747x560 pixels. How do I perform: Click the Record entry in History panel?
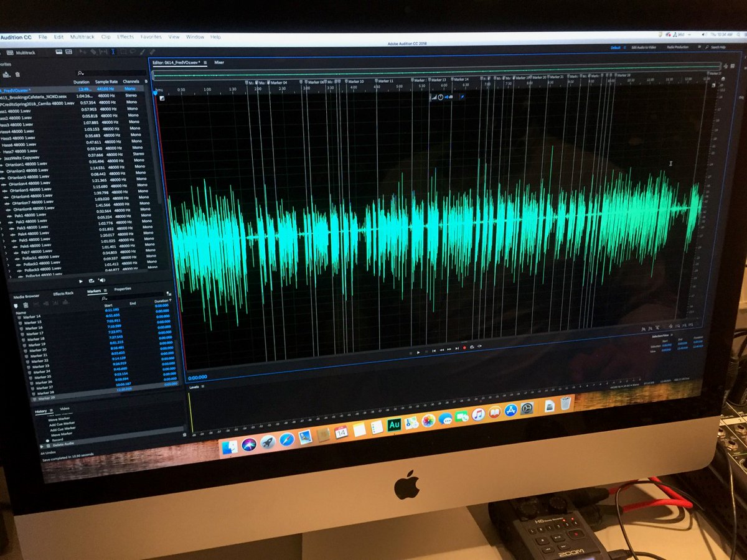coord(57,439)
